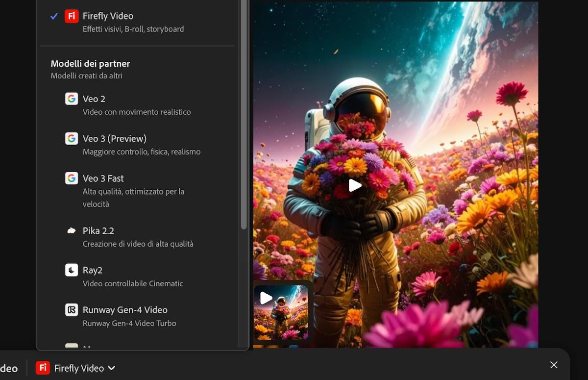The height and width of the screenshot is (380, 588).
Task: Click the blue checkmark beside Firefly Video
Action: (54, 16)
